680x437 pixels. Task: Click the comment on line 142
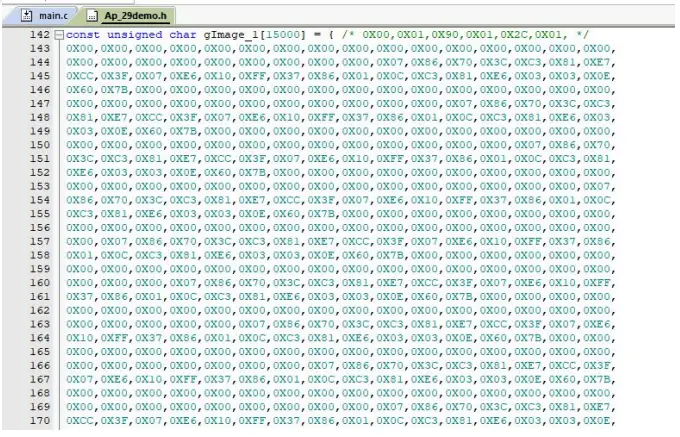pyautogui.click(x=464, y=35)
